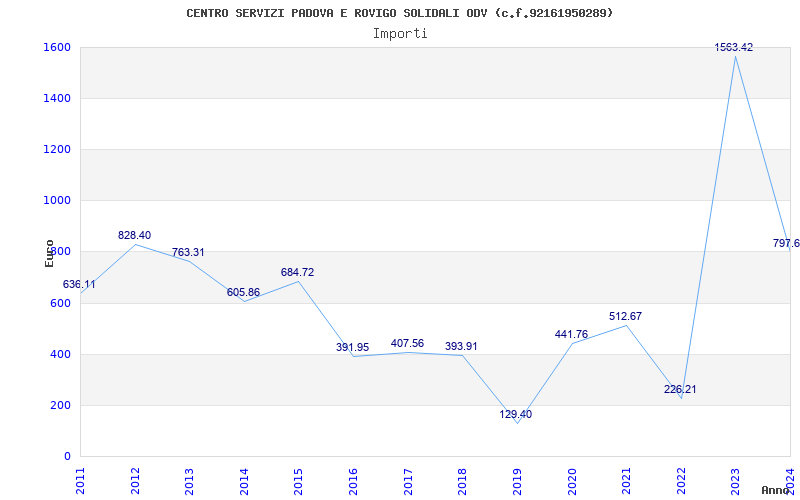This screenshot has width=800, height=500.
Task: Click the 828.40 data label
Action: (134, 235)
